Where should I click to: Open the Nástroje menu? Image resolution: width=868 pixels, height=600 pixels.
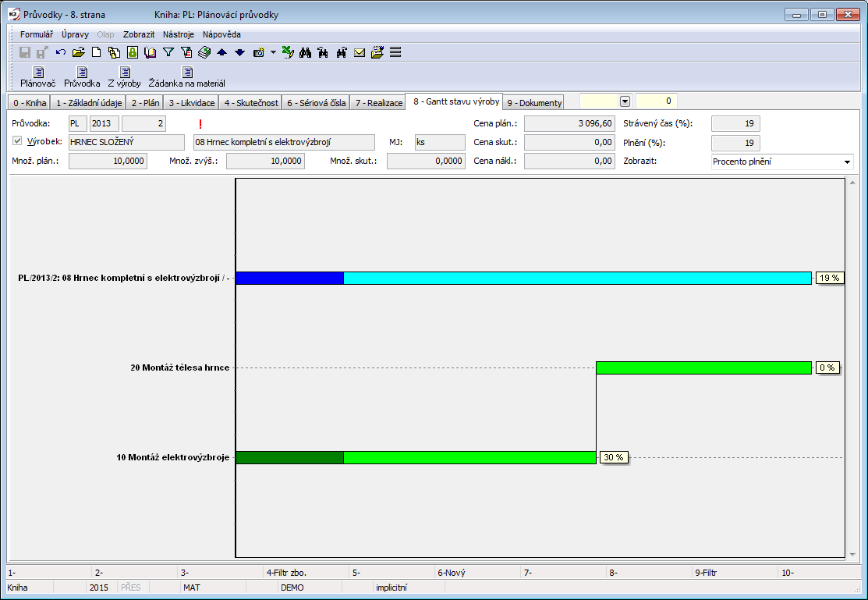tap(179, 34)
